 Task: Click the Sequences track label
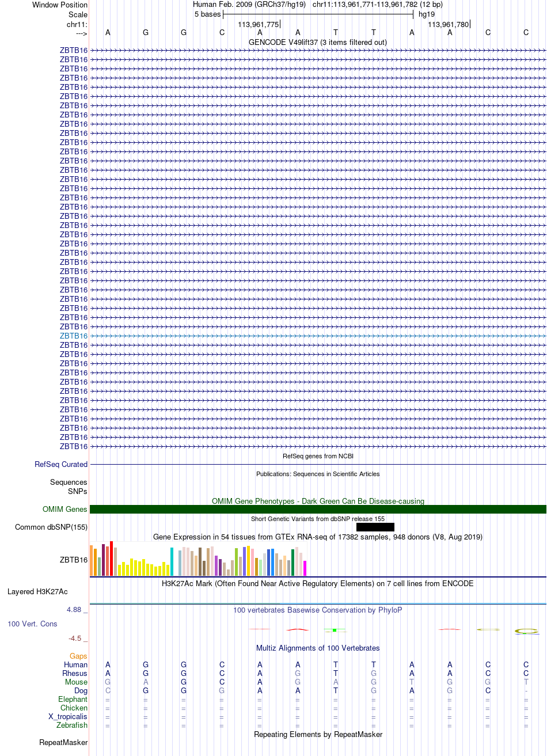[69, 483]
